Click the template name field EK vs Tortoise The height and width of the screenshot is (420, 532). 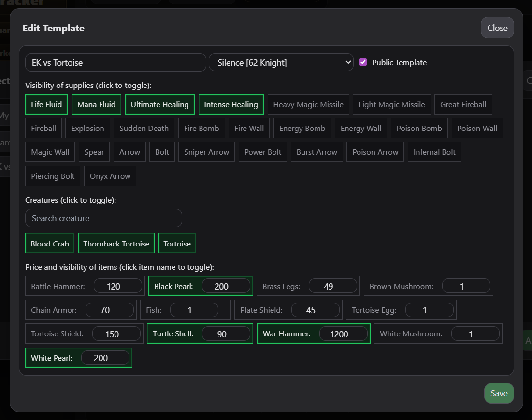tap(115, 62)
